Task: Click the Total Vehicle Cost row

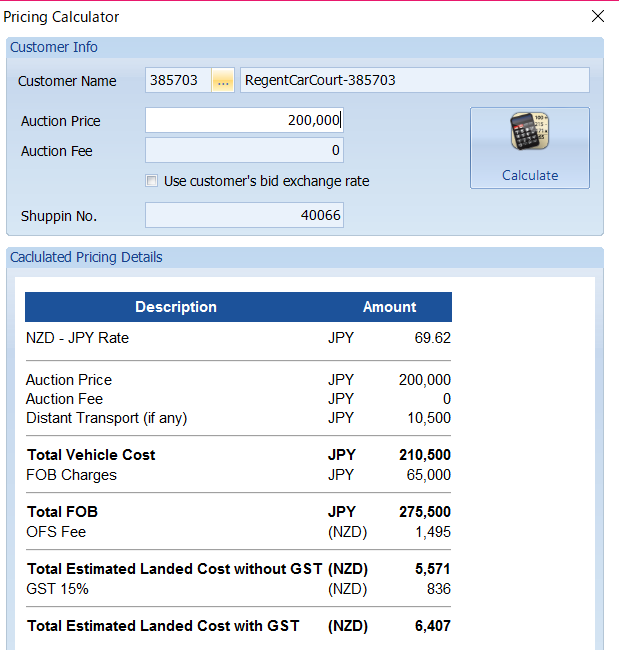Action: (238, 455)
